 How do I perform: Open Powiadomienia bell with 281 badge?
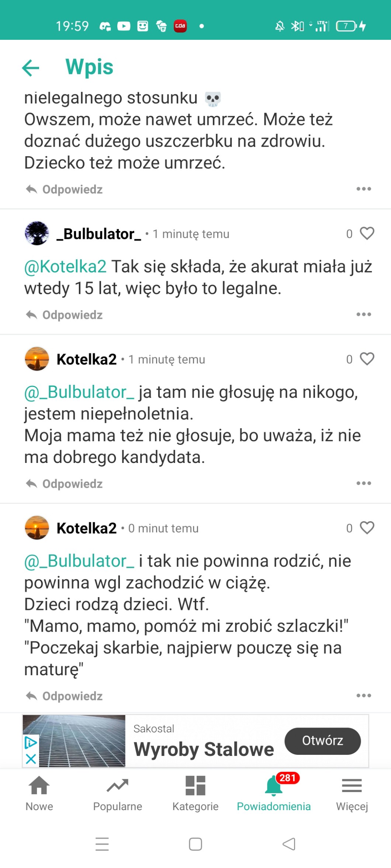pos(274,793)
